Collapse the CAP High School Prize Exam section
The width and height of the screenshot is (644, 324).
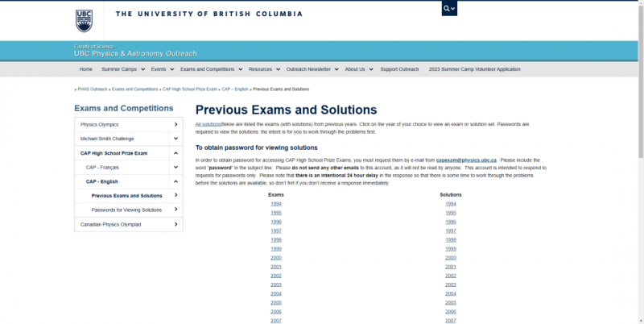coord(175,153)
